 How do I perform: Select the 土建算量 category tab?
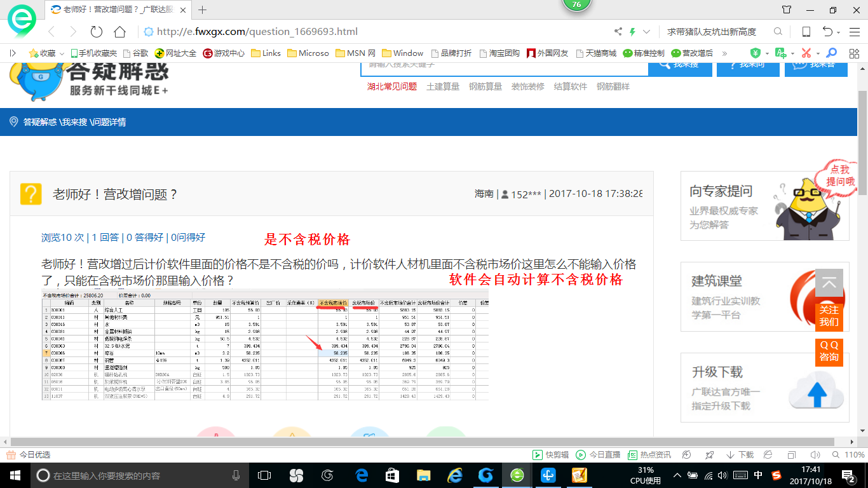(443, 86)
